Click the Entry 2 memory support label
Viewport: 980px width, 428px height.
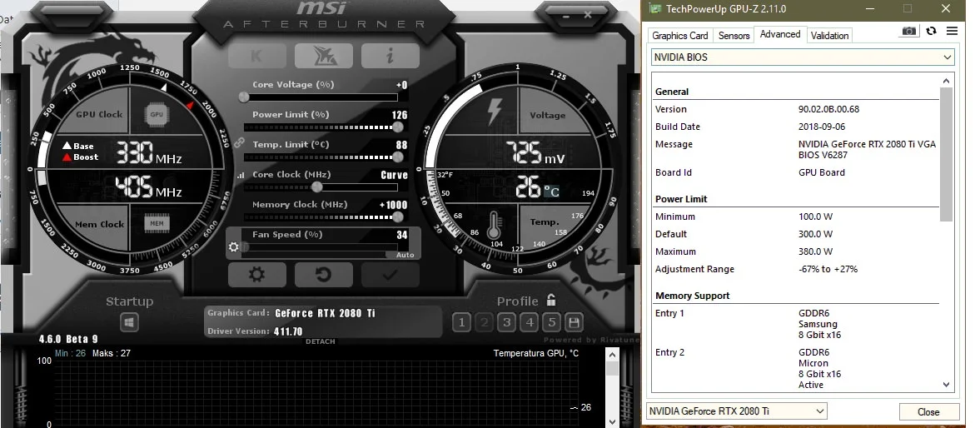[x=669, y=352]
